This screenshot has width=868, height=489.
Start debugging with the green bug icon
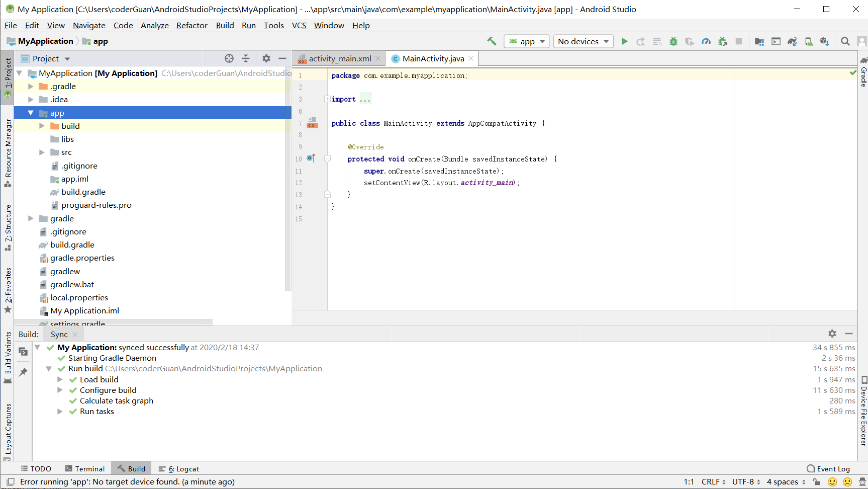pyautogui.click(x=673, y=41)
